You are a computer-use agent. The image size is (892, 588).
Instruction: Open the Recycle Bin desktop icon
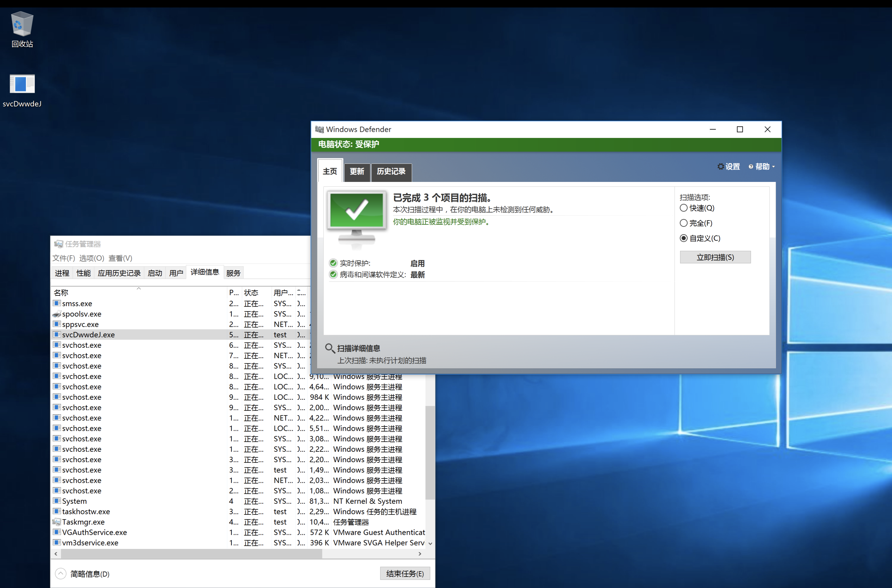pos(22,24)
